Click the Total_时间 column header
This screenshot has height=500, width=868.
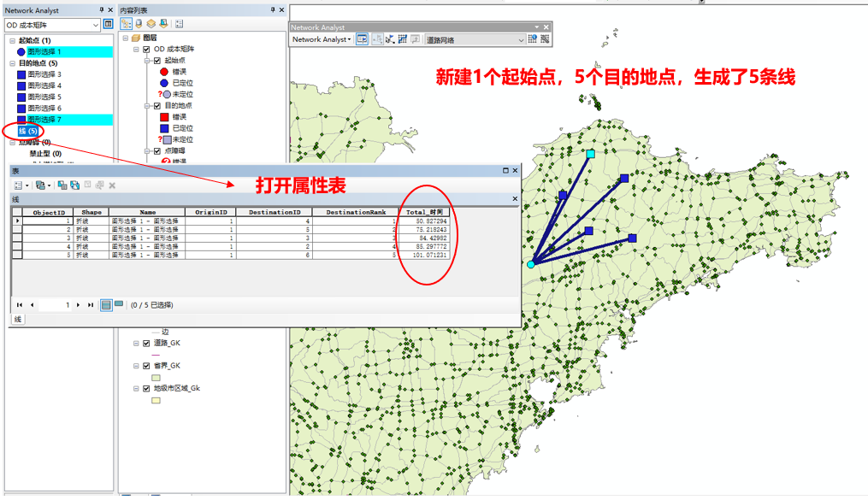pos(426,211)
